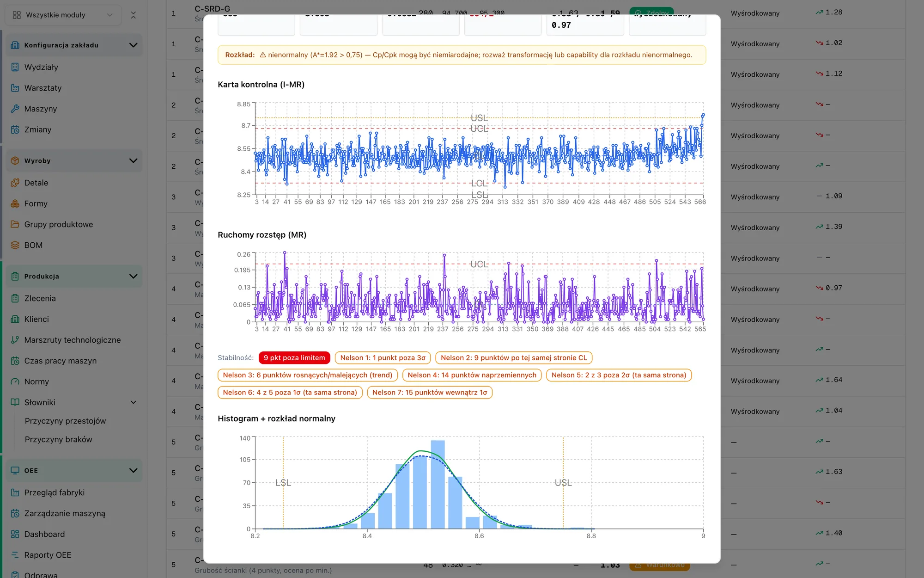The image size is (924, 578).
Task: Expand the Słowniki submenu chevron
Action: pos(133,402)
